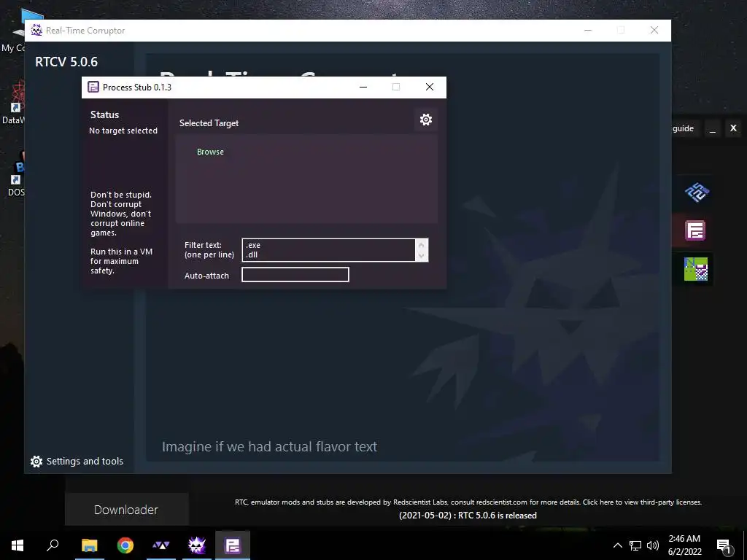Select the green checkered stub icon
The height and width of the screenshot is (560, 747).
click(695, 269)
